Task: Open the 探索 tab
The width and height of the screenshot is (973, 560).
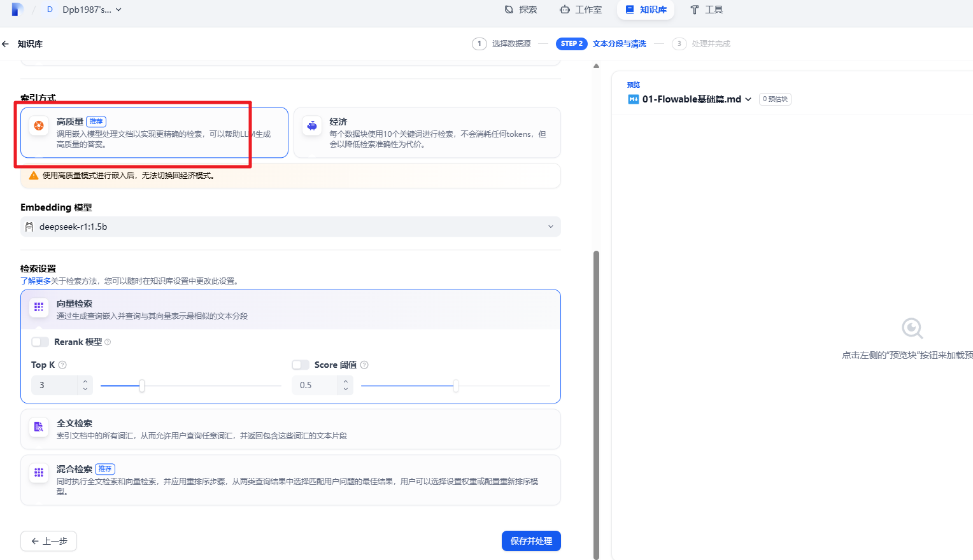Action: point(521,10)
